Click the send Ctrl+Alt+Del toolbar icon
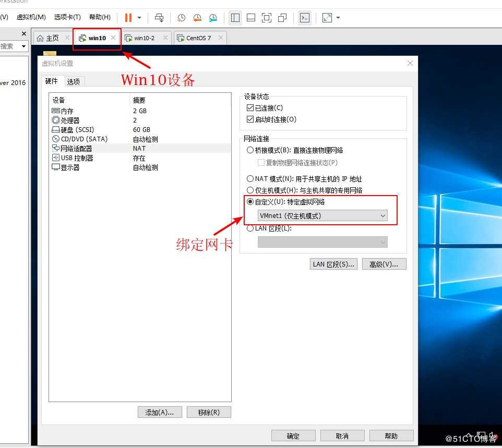502x448 pixels. click(159, 18)
